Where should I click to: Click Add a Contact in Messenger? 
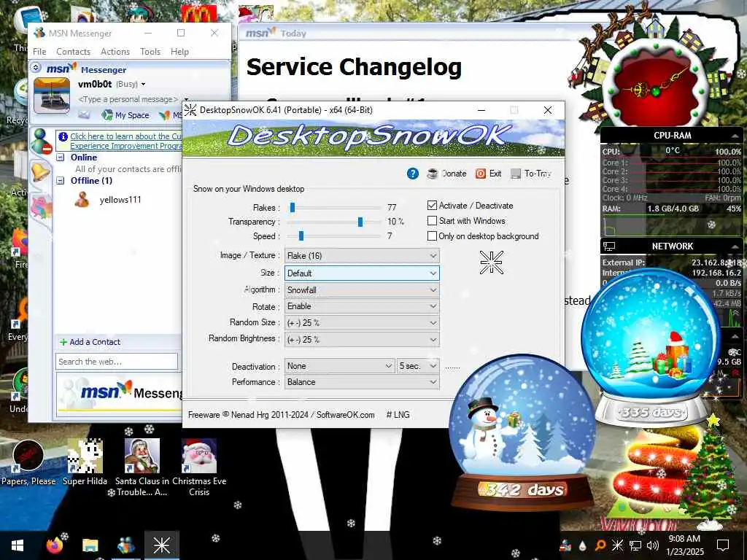[90, 342]
